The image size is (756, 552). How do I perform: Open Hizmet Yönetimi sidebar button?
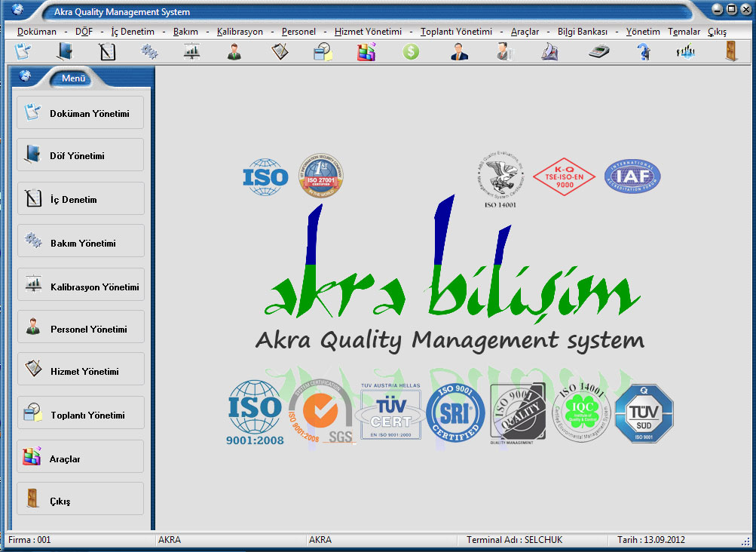click(81, 369)
